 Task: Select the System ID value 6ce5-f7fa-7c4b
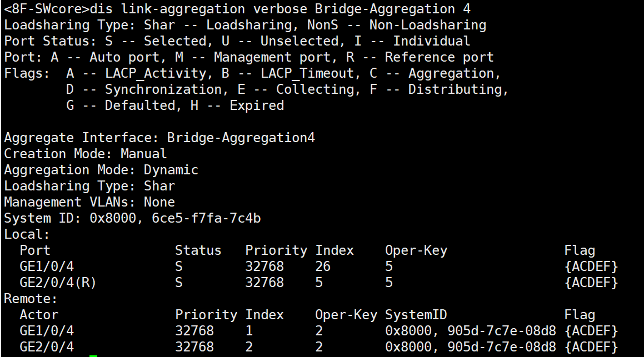point(206,218)
